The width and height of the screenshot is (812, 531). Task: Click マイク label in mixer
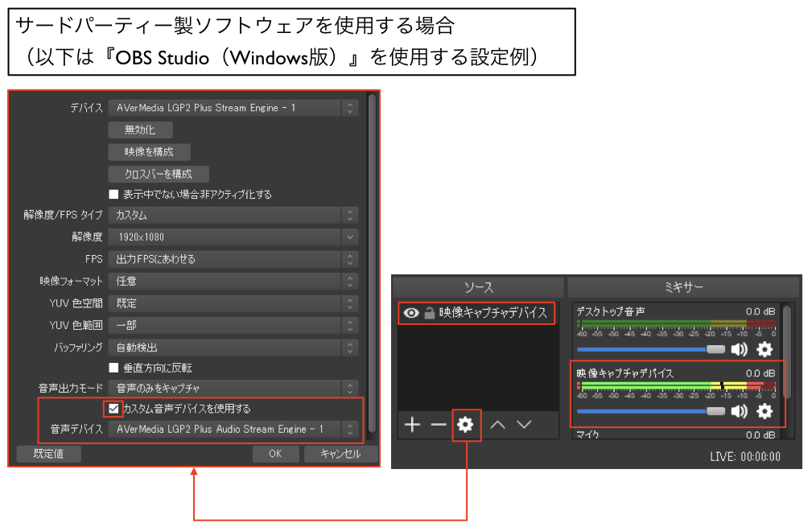coord(587,434)
